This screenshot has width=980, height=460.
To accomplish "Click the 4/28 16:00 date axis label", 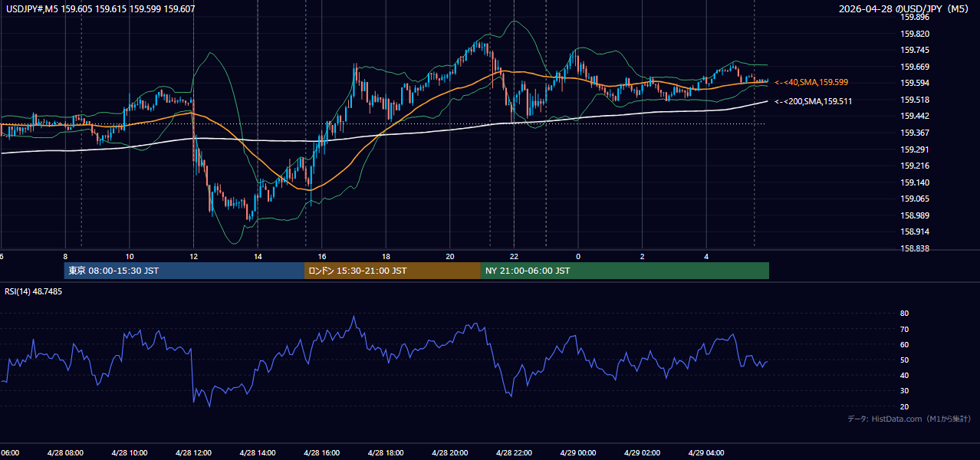I will pyautogui.click(x=322, y=453).
